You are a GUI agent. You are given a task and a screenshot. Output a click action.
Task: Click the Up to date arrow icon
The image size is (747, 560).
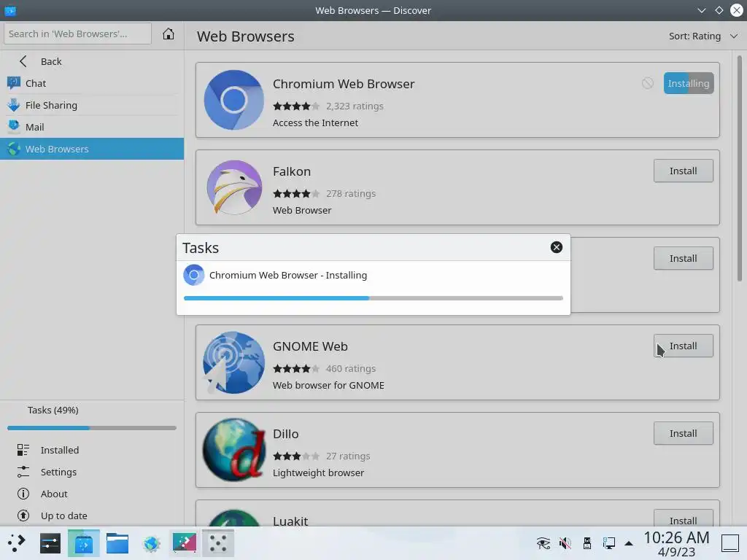click(x=23, y=516)
